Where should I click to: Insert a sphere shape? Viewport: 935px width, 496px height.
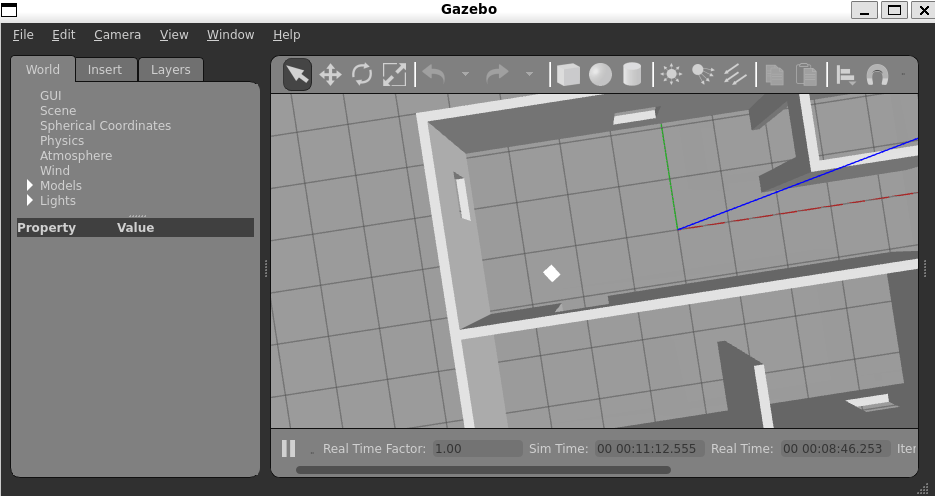pyautogui.click(x=600, y=75)
